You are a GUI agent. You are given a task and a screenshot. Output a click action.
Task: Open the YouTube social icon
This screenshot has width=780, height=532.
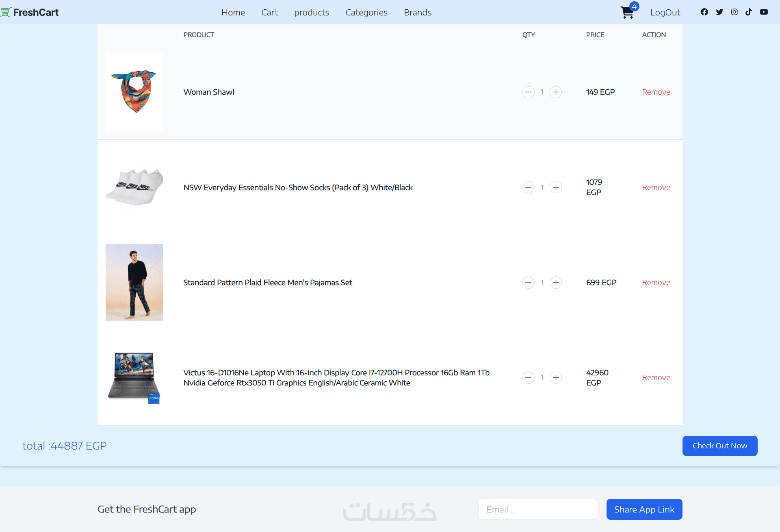click(764, 12)
